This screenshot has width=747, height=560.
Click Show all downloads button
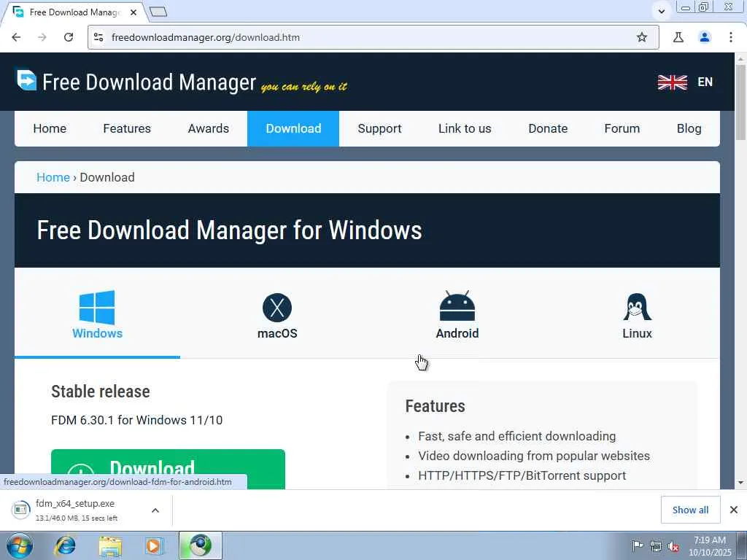click(690, 510)
